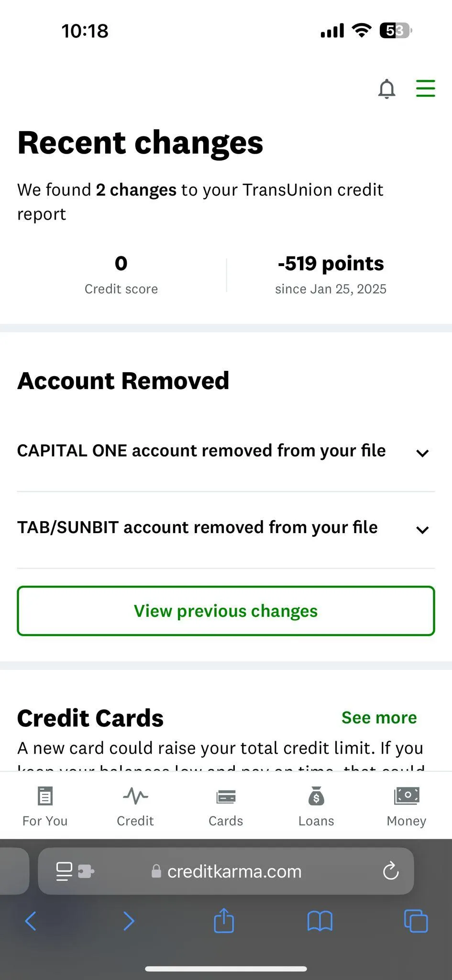Show open tabs in Safari
The image size is (452, 980).
[x=416, y=921]
